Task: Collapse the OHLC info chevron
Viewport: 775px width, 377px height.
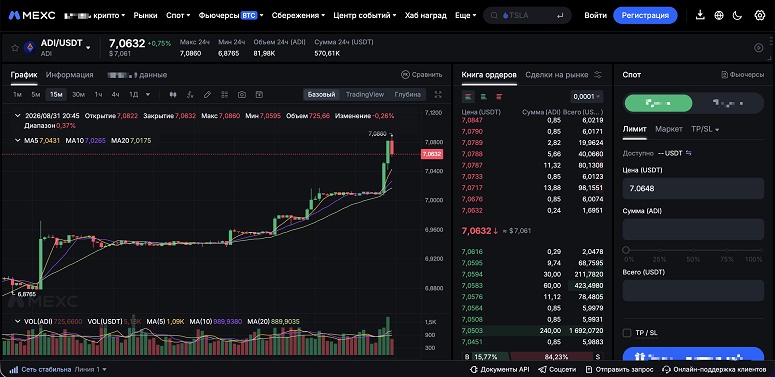Action: (17, 116)
